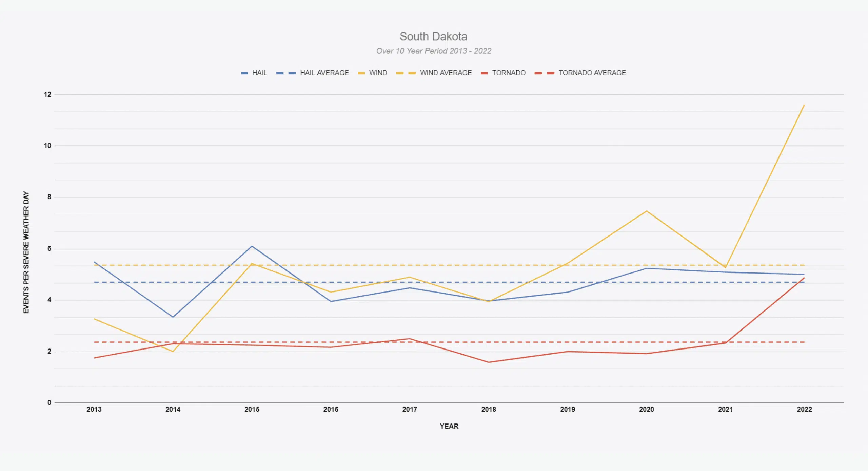Click the WIND AVERAGE dashed legend swatch
868x471 pixels.
click(406, 73)
